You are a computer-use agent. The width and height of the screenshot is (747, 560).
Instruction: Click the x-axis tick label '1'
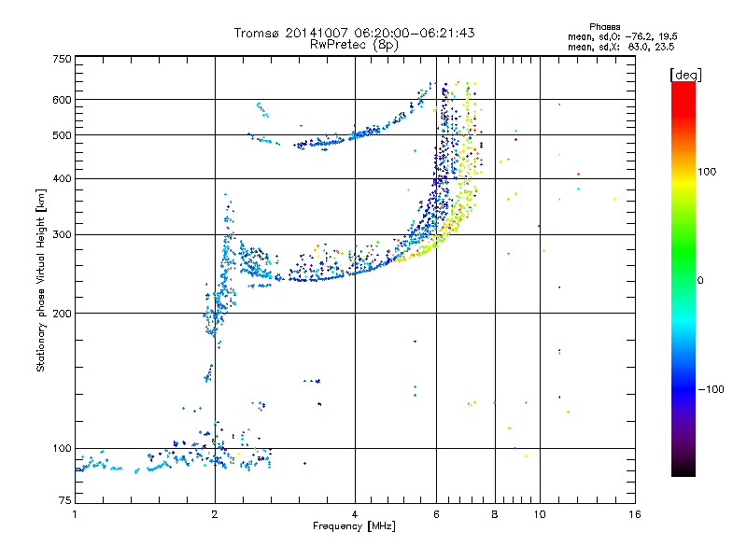pyautogui.click(x=75, y=514)
